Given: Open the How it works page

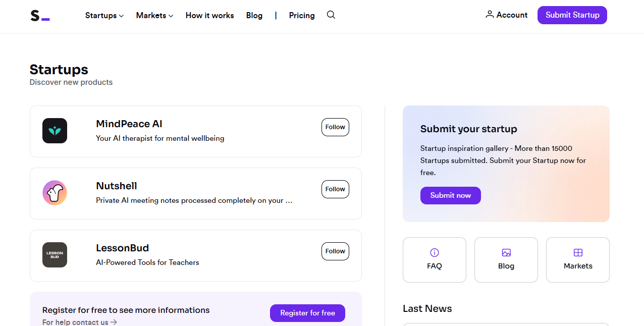Looking at the screenshot, I should tap(210, 16).
